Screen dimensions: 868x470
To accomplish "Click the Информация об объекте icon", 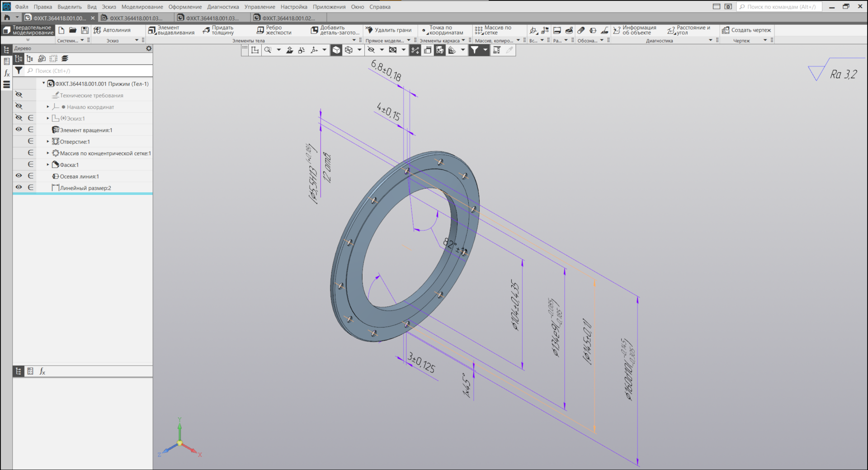I will point(634,30).
